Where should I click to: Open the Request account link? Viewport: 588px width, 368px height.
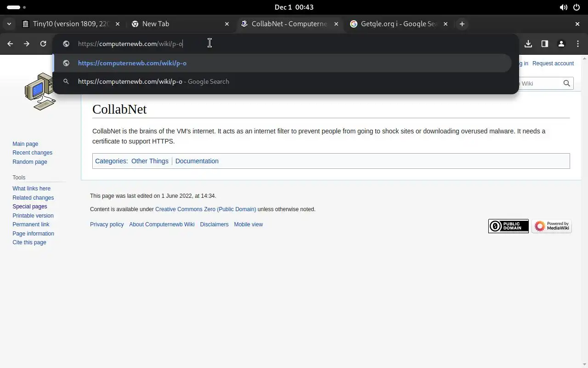tap(553, 63)
